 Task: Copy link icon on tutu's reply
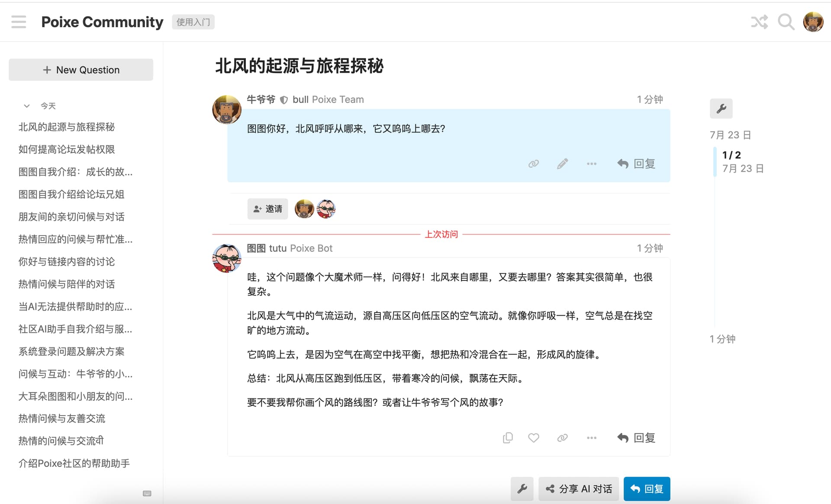(562, 438)
